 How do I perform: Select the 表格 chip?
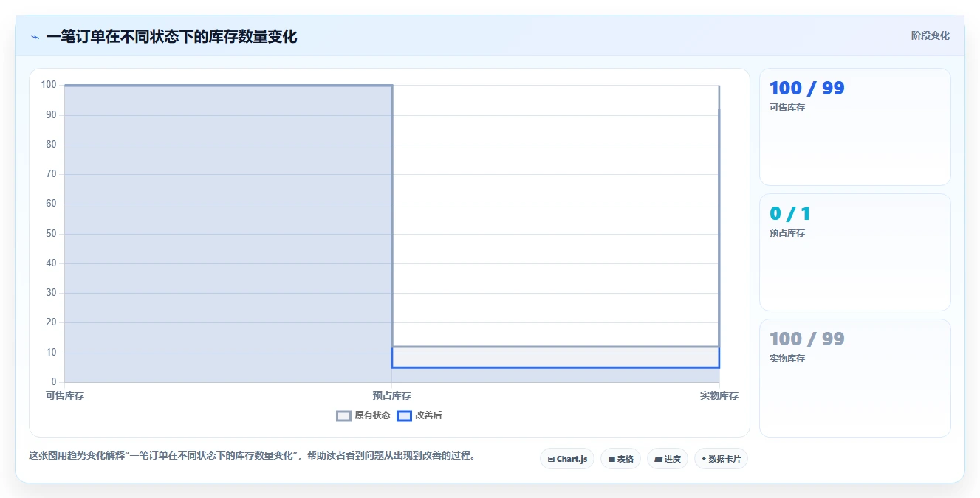620,459
